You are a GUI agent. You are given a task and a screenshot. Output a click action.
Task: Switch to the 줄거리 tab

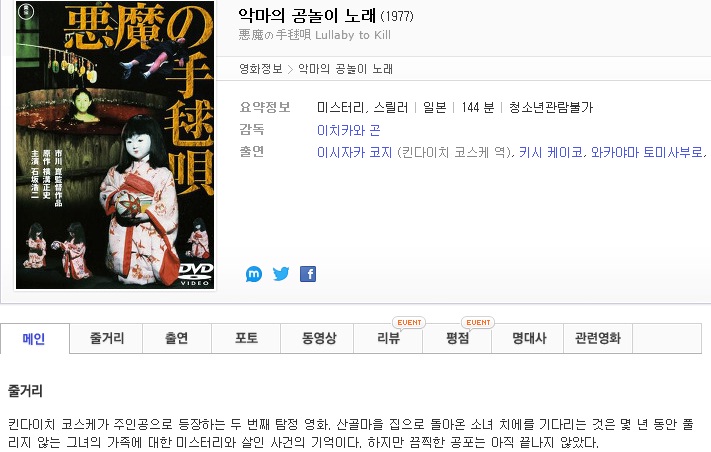click(x=107, y=338)
